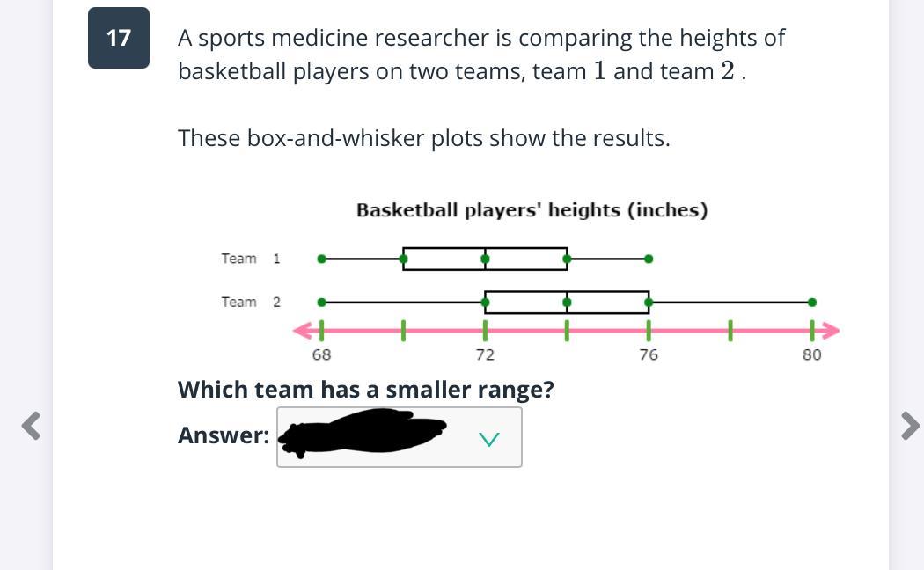The width and height of the screenshot is (924, 570).
Task: Click the question text 'Which team has a smaller range?'
Action: click(x=366, y=389)
